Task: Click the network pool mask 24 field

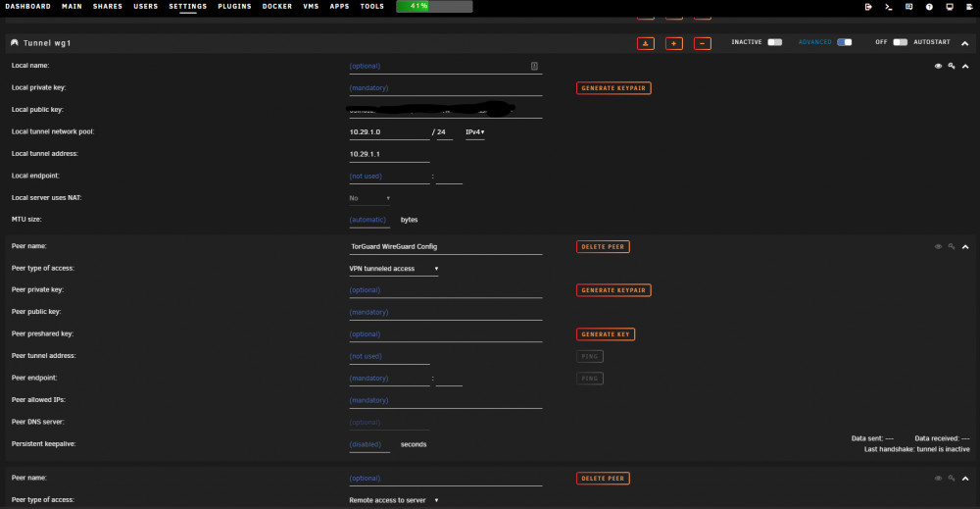Action: point(444,132)
